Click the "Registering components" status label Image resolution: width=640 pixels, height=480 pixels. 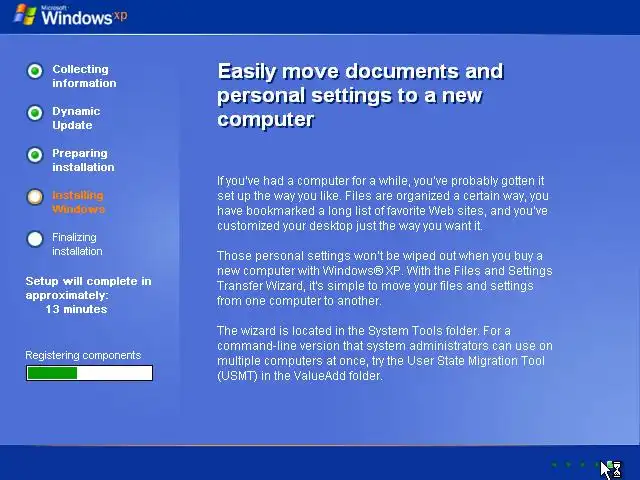83,356
